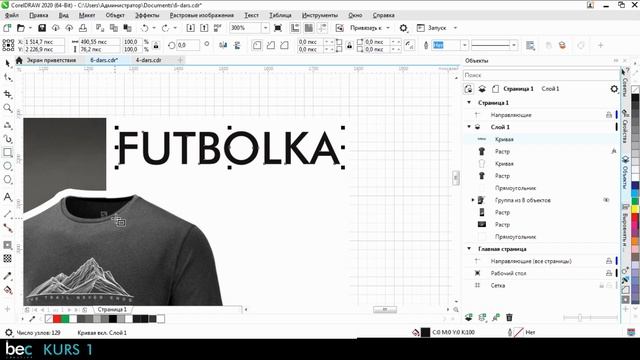Screen dimensions: 640x360
Task: Toggle lock on Рабочий стол layer
Action: click(x=609, y=273)
